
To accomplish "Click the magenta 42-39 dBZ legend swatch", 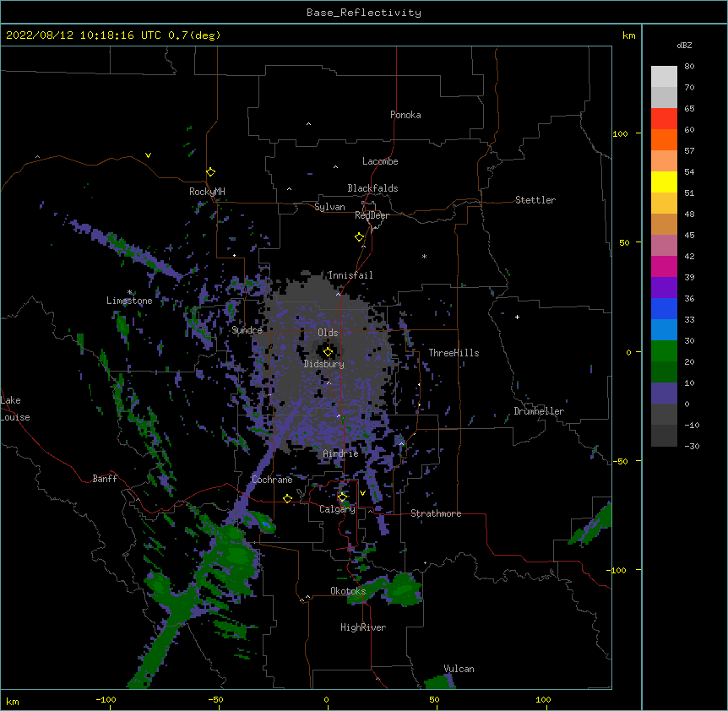I will [664, 266].
